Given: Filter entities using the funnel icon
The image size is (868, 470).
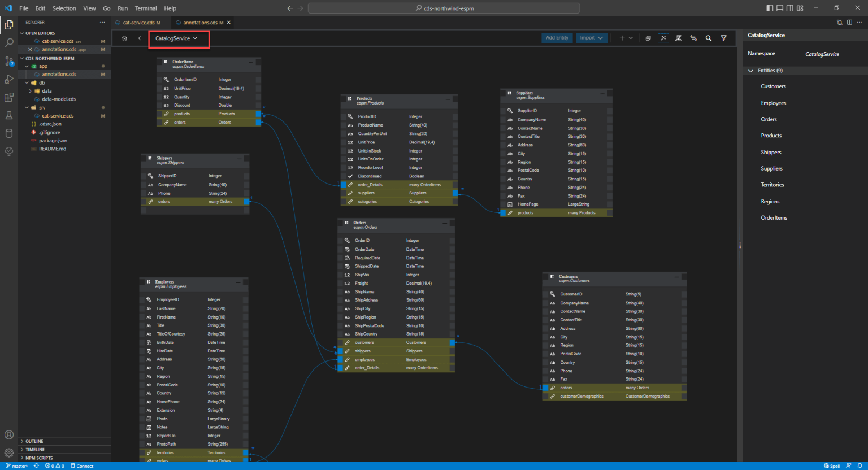Looking at the screenshot, I should point(724,37).
